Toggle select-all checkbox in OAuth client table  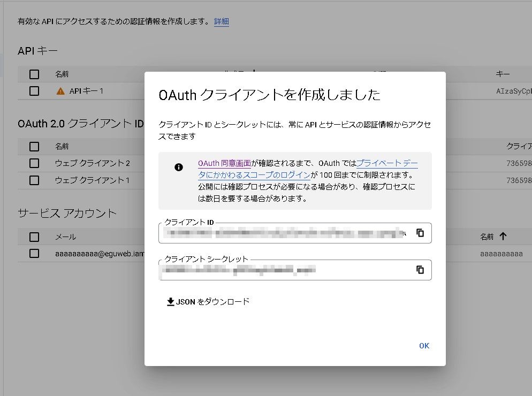[x=34, y=146]
